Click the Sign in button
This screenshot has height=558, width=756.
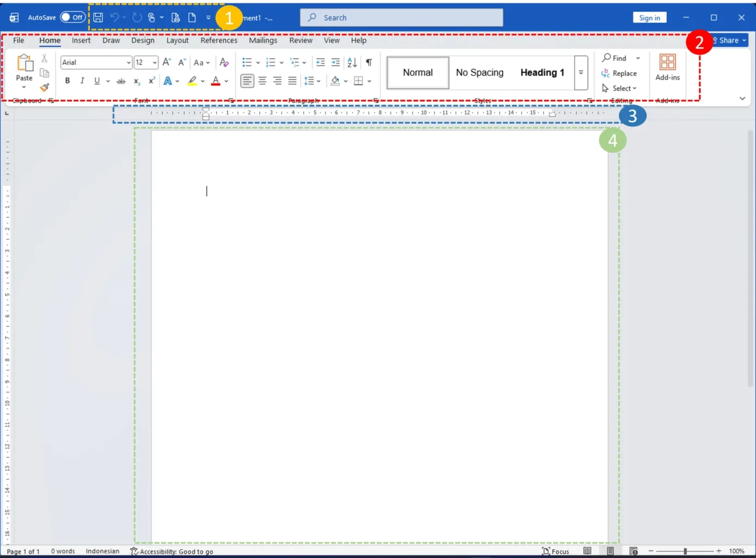point(649,17)
